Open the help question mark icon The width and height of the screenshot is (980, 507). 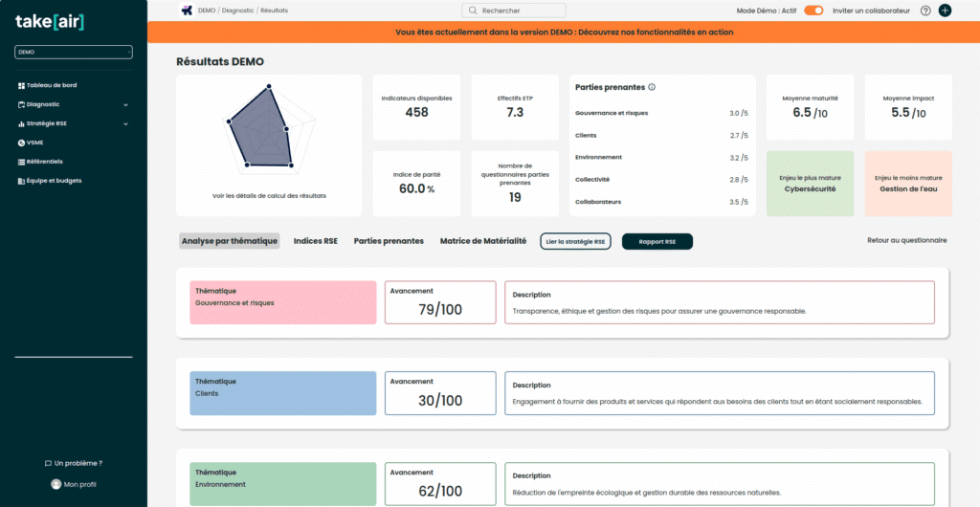click(x=925, y=11)
